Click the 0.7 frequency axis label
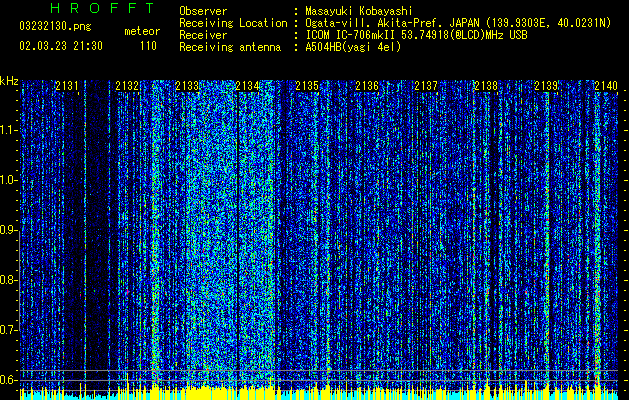The height and width of the screenshot is (400, 629). pyautogui.click(x=8, y=330)
